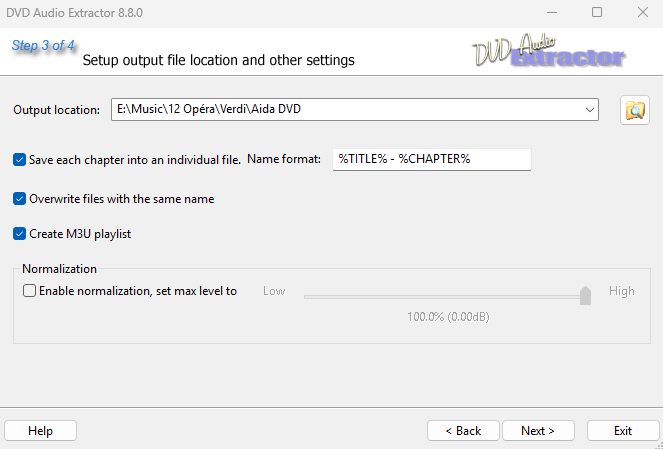Click the 100.0% (0.00dB) value text

(448, 317)
